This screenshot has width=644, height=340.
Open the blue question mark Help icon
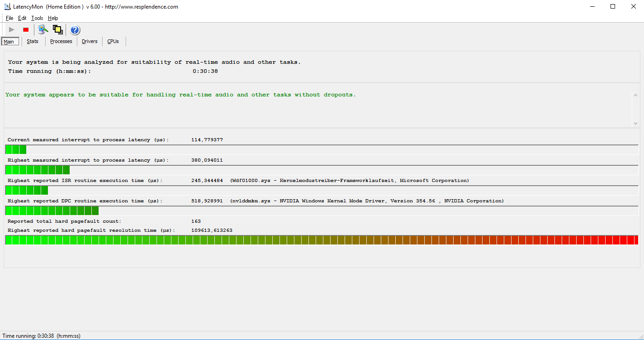75,30
